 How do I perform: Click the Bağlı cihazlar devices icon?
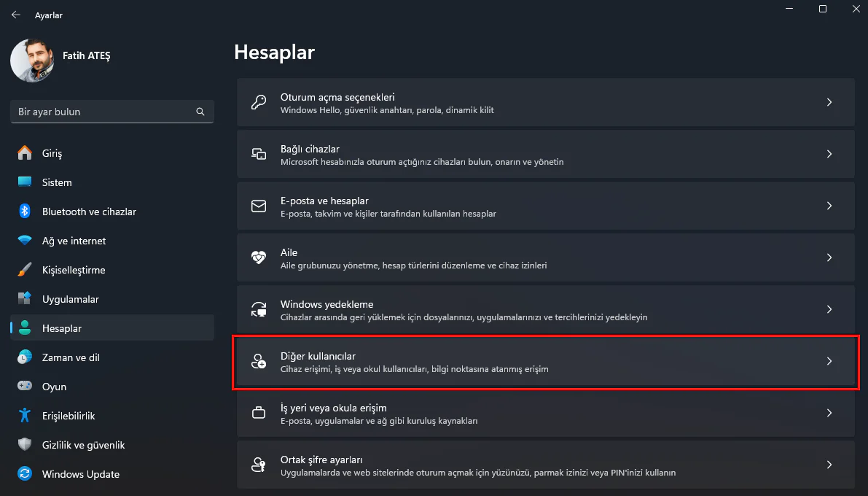click(x=259, y=154)
